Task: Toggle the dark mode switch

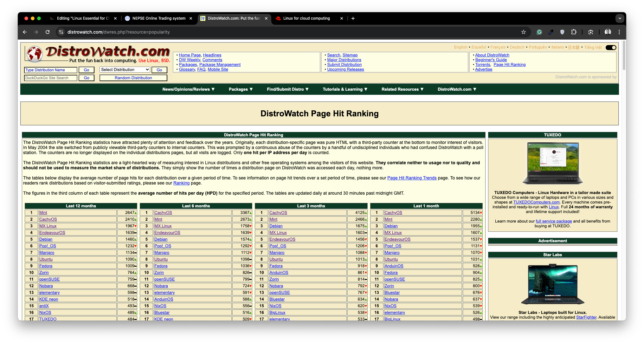Action: pos(611,48)
